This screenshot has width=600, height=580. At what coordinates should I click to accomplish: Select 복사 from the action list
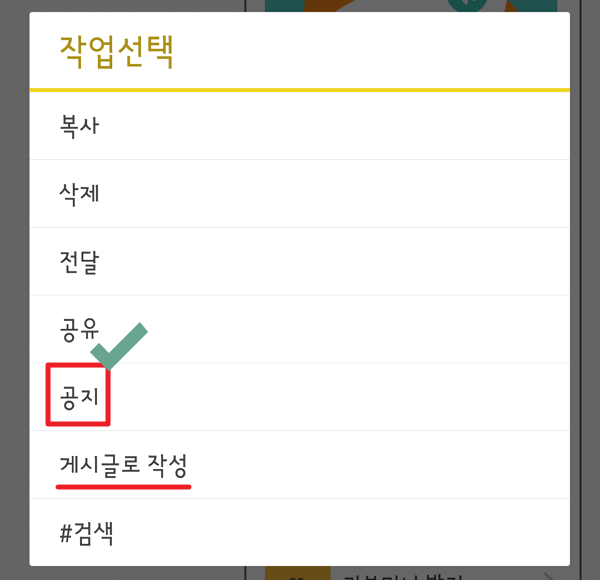299,125
